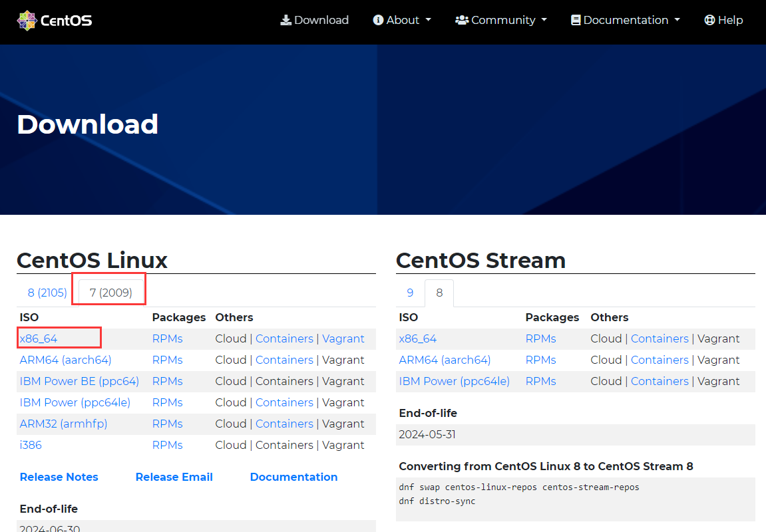This screenshot has height=532, width=766.
Task: Open RPMs link in ppc64 BE row
Action: point(168,381)
